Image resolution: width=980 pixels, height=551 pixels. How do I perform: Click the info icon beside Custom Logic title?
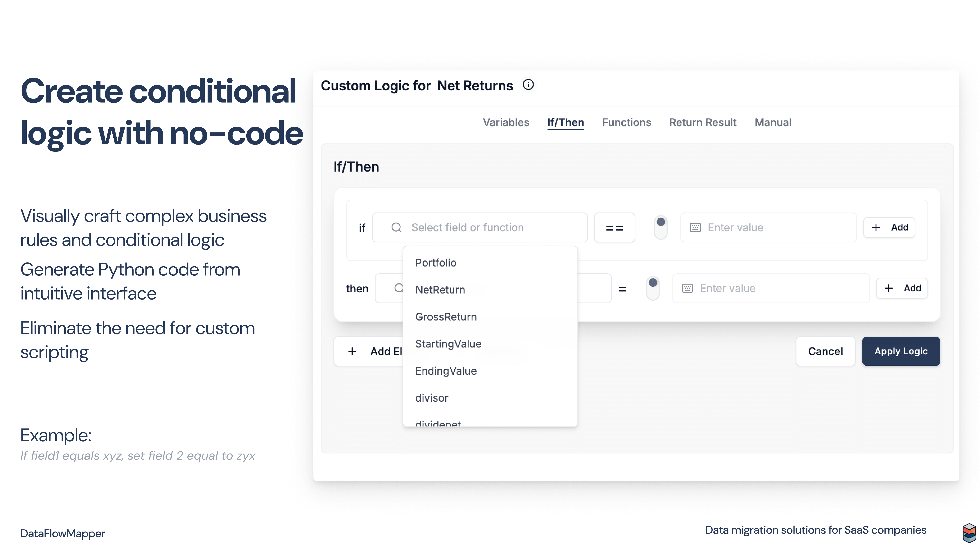click(529, 85)
